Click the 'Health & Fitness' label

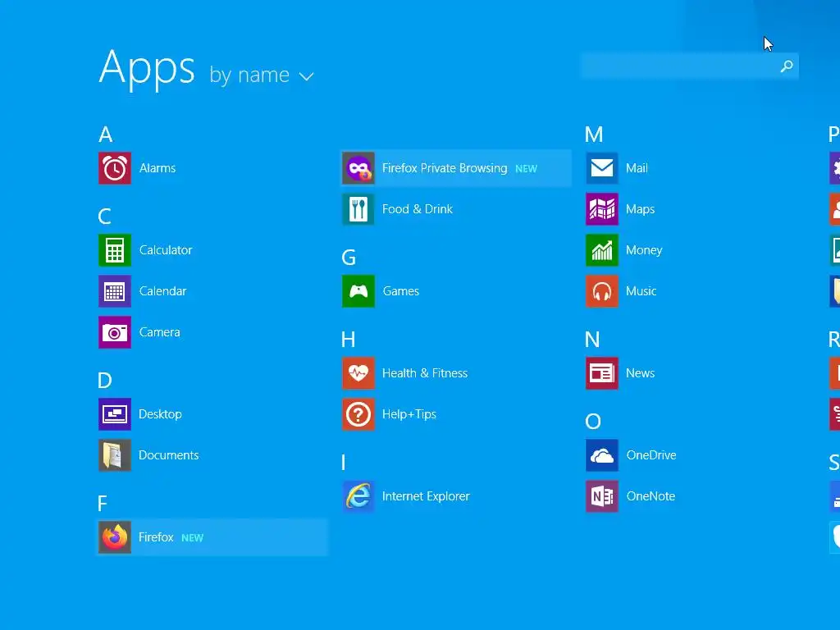(x=425, y=373)
